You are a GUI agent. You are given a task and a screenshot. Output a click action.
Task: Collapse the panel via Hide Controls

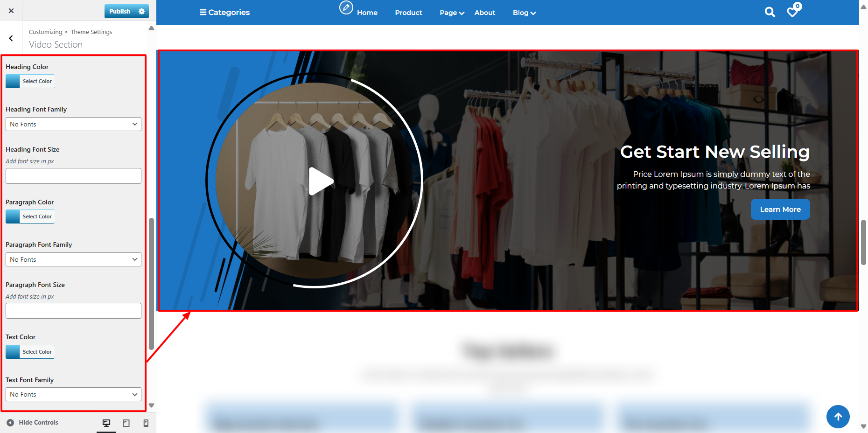point(33,422)
